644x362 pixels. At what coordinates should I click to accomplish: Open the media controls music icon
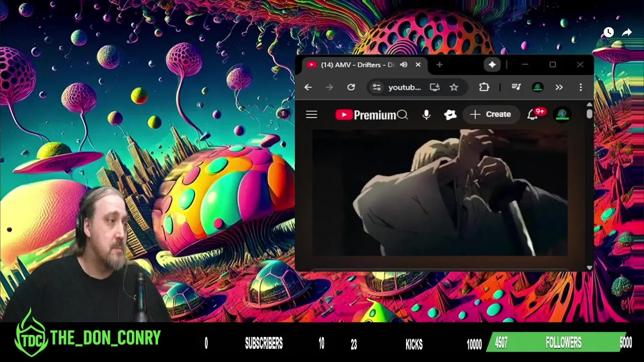(516, 87)
